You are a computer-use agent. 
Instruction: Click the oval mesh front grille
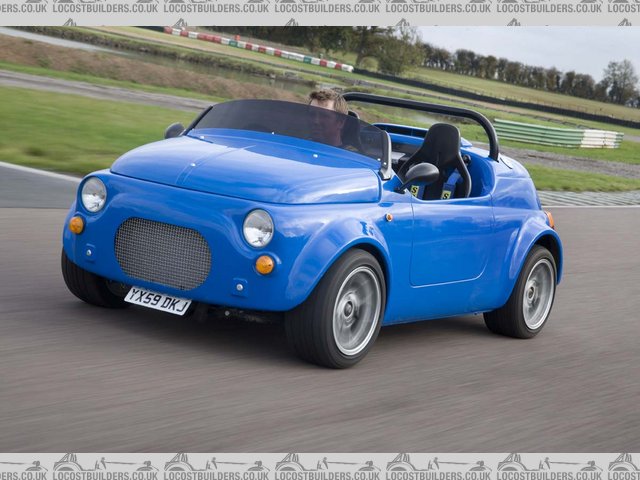tap(163, 254)
